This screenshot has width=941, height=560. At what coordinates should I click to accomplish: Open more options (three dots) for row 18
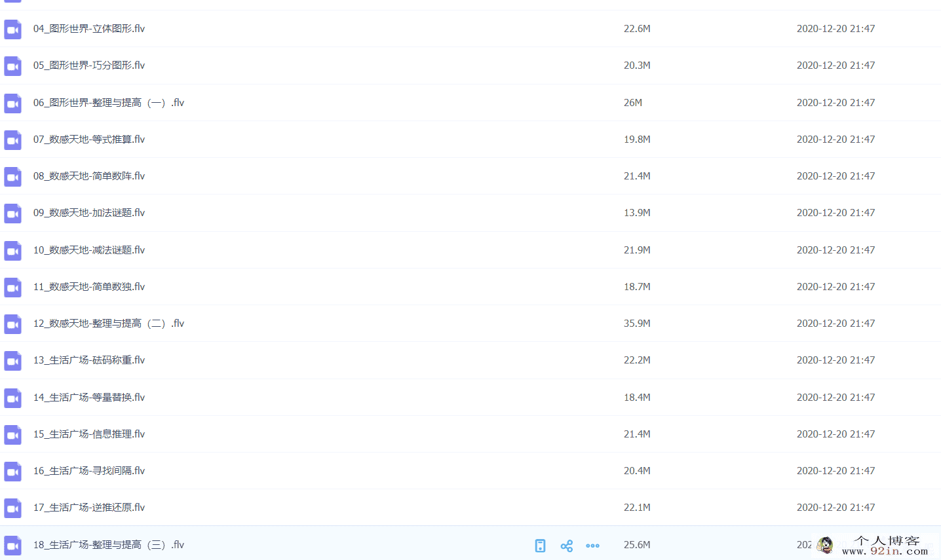tap(593, 546)
